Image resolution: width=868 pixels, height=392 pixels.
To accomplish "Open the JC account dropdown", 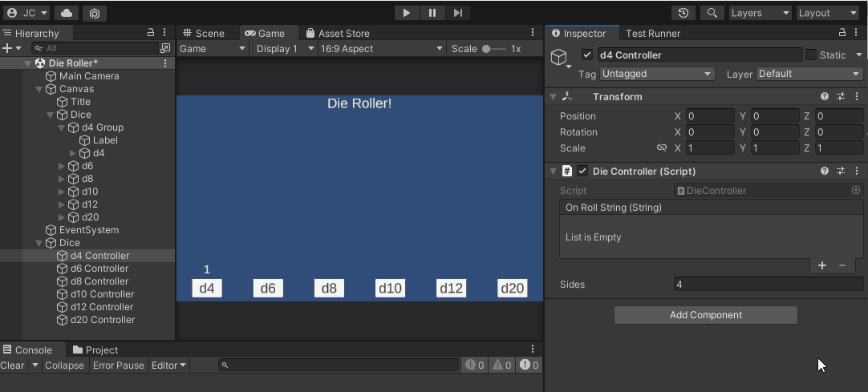I will coord(27,13).
